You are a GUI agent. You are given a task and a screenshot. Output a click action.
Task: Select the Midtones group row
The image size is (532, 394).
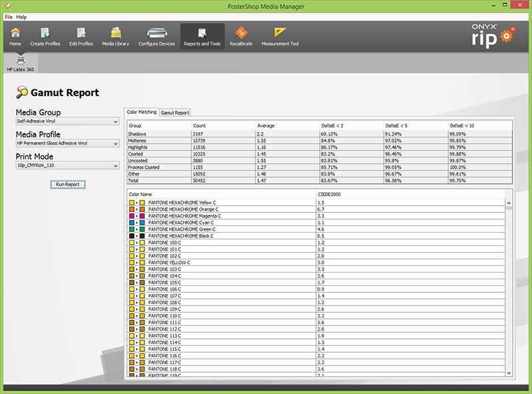click(x=320, y=141)
